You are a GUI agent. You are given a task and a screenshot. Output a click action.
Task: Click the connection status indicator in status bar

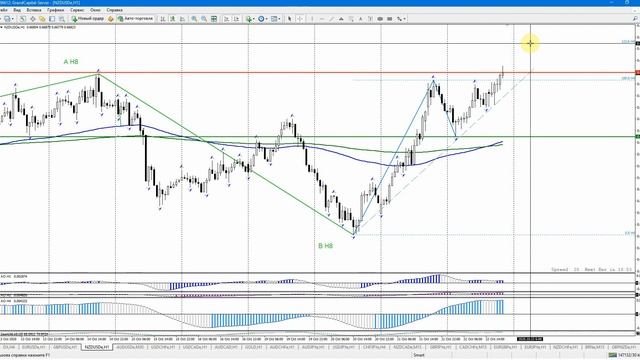click(x=623, y=356)
